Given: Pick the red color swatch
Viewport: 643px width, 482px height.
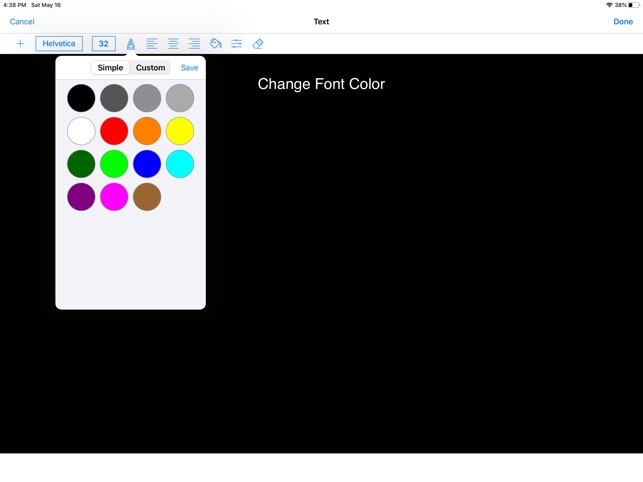Looking at the screenshot, I should click(x=114, y=131).
